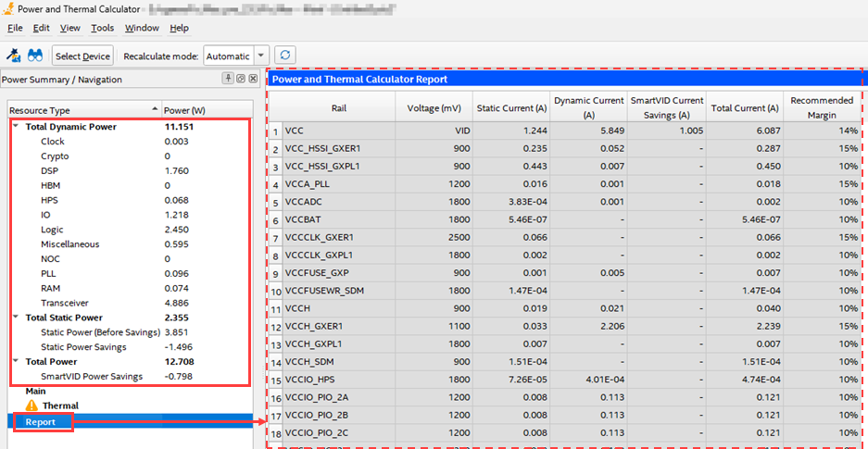Click the Total Current (A) column header

click(745, 107)
